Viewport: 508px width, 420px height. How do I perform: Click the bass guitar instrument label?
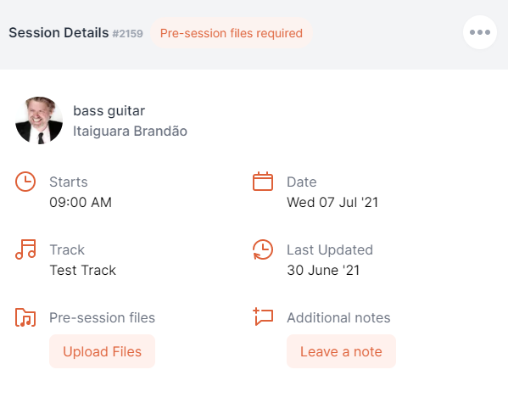[109, 111]
